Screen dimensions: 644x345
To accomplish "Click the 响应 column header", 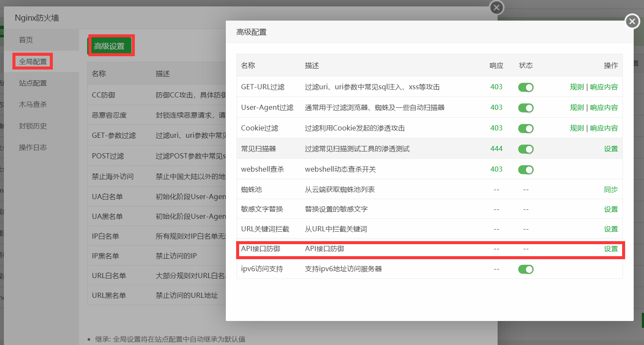I will pos(496,66).
